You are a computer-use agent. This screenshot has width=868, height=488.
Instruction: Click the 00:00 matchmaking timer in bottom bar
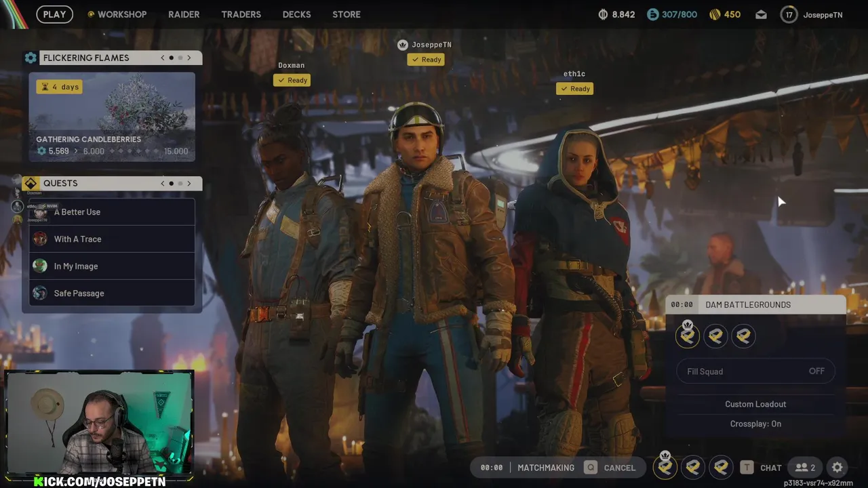pos(492,468)
